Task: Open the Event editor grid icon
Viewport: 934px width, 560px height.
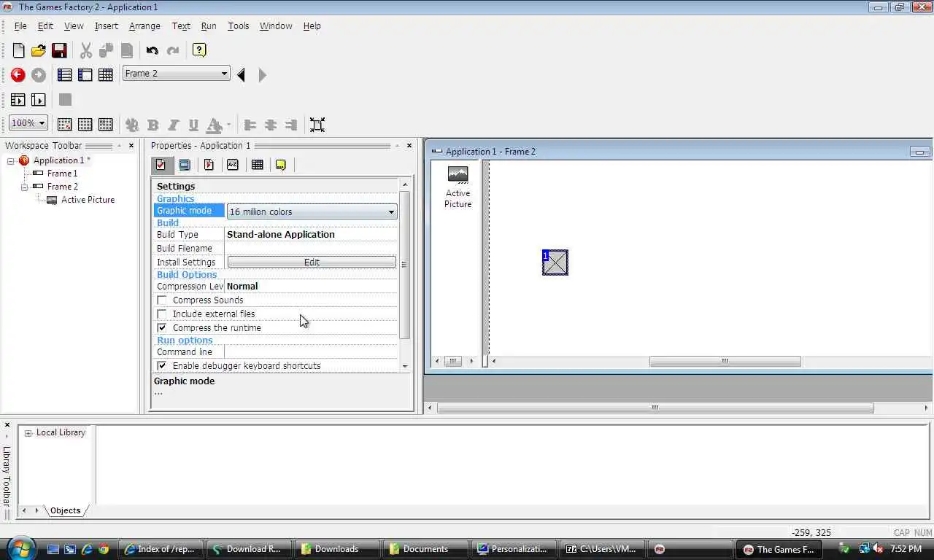Action: (x=106, y=74)
